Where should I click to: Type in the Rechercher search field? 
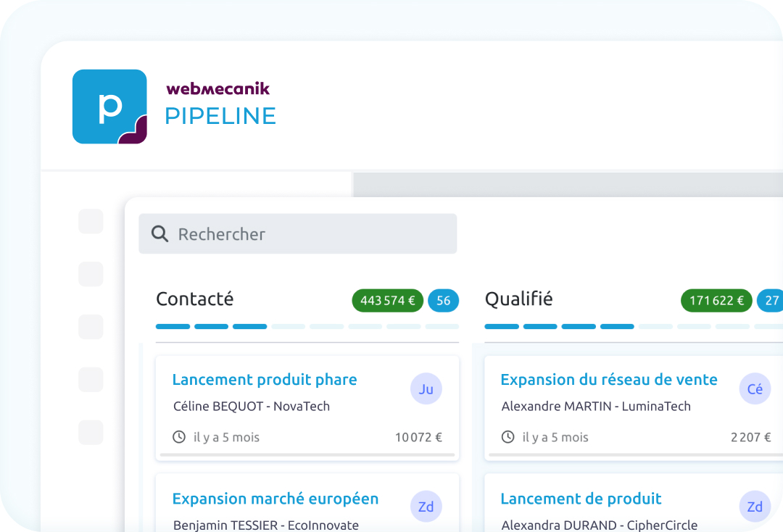pos(312,233)
